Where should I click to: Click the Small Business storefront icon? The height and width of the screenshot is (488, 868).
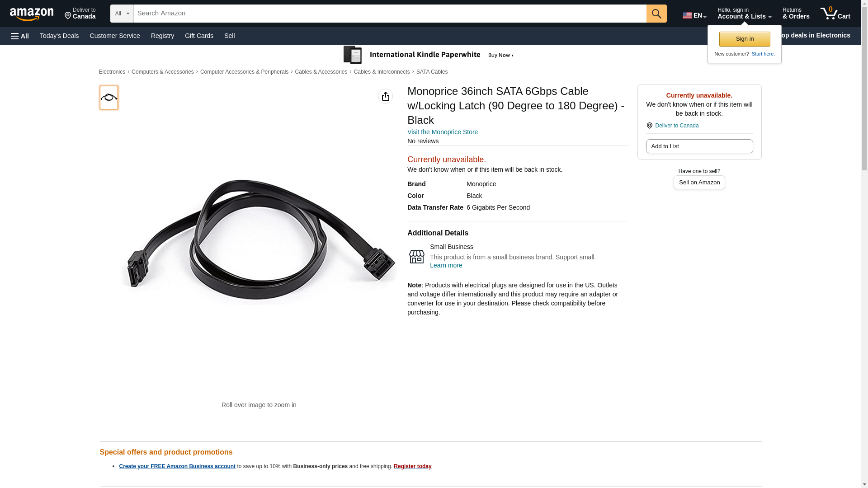[416, 256]
